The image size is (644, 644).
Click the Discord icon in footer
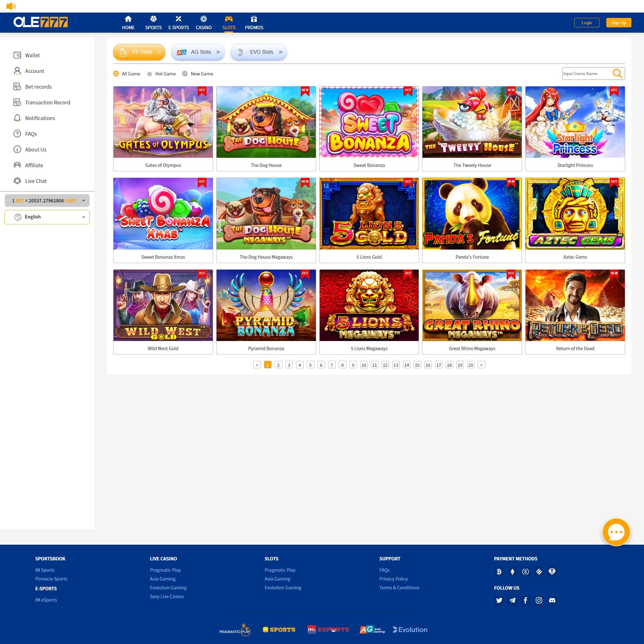[x=552, y=600]
